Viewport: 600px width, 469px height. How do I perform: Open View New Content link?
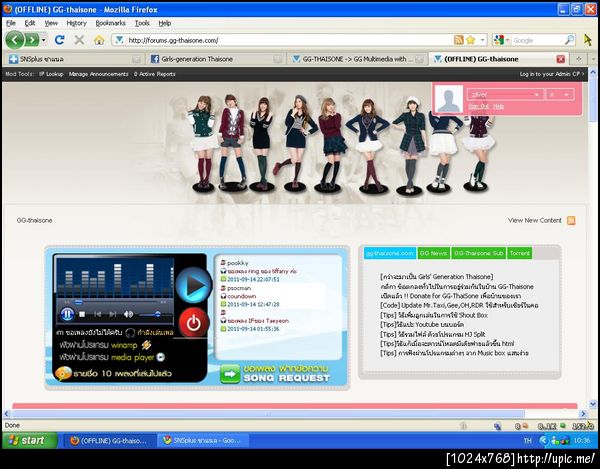(535, 220)
